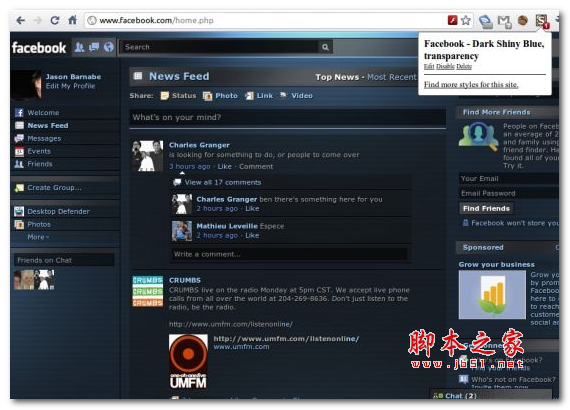Click the CRUMBS logo thumbnail
Viewport: 570px width, 410px height.
click(x=148, y=291)
